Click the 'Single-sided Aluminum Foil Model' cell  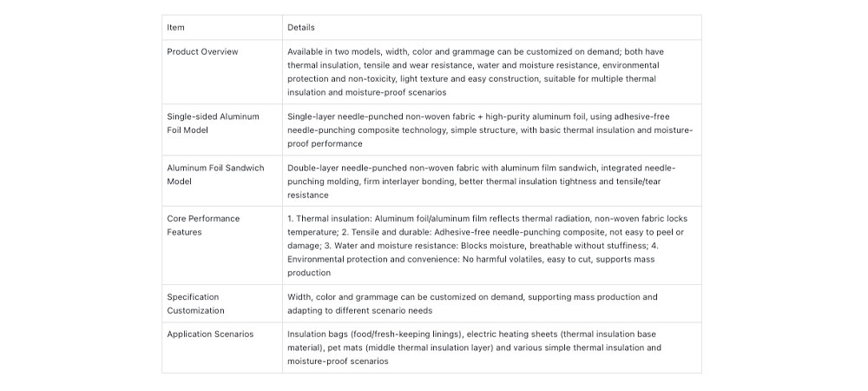[213, 123]
